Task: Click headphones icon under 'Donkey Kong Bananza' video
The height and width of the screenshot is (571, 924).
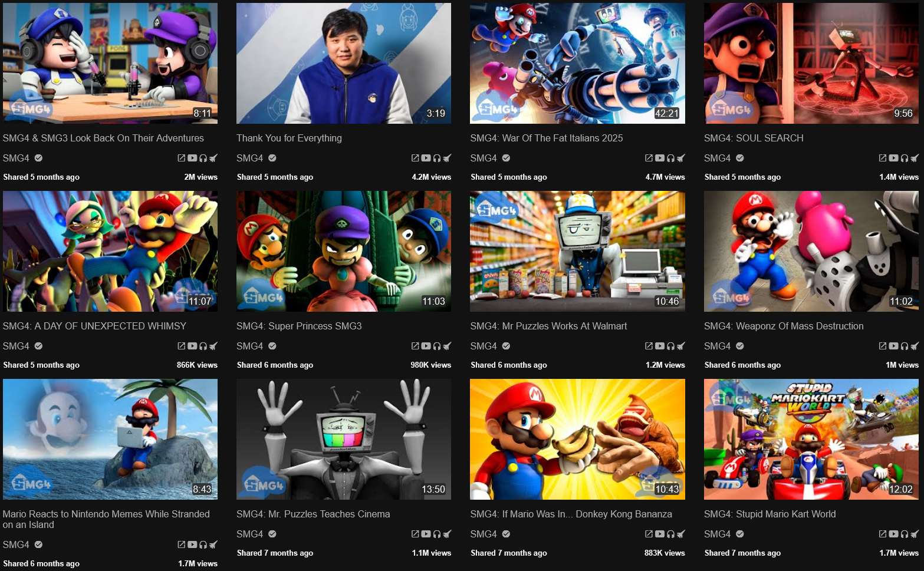Action: click(671, 534)
